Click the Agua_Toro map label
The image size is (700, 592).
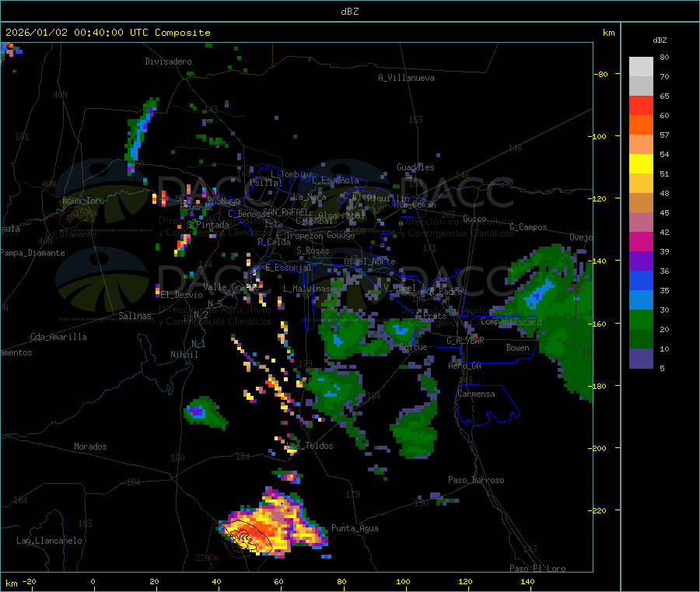pos(83,201)
